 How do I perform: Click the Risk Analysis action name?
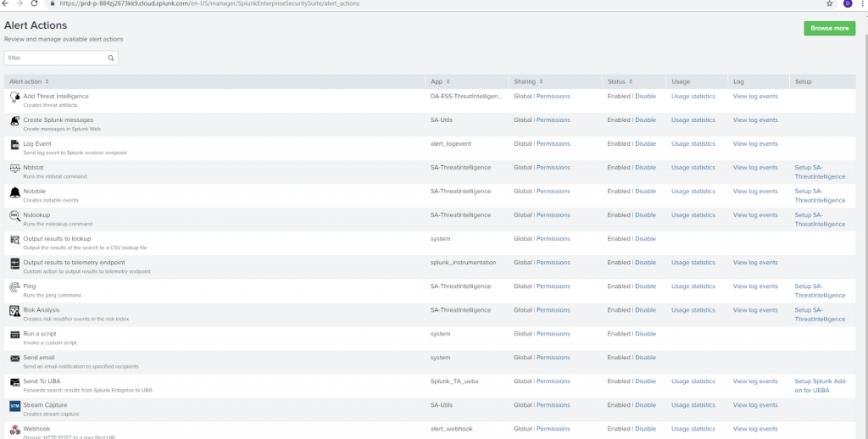41,310
